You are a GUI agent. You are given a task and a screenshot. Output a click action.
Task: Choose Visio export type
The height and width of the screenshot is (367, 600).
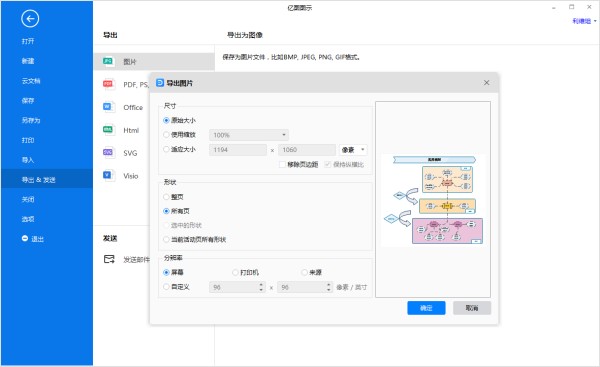pyautogui.click(x=130, y=176)
